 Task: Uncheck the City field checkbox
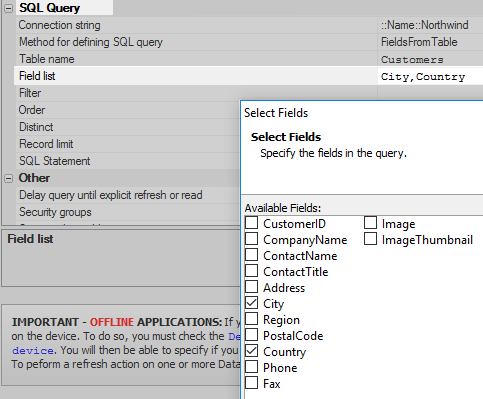click(251, 303)
